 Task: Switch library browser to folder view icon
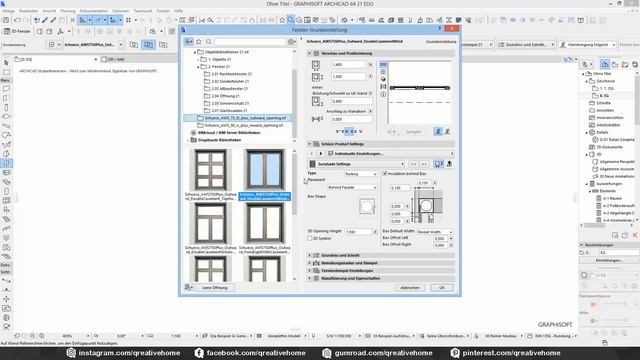[189, 42]
